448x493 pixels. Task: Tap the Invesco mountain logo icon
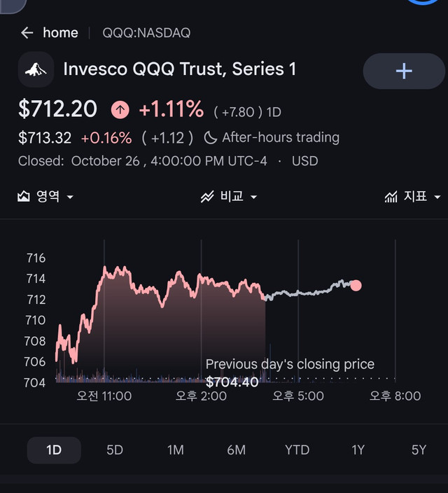36,69
